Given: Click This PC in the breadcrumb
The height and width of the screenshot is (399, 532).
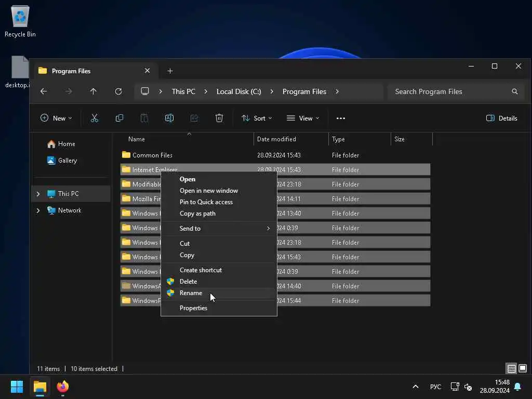Looking at the screenshot, I should [183, 91].
